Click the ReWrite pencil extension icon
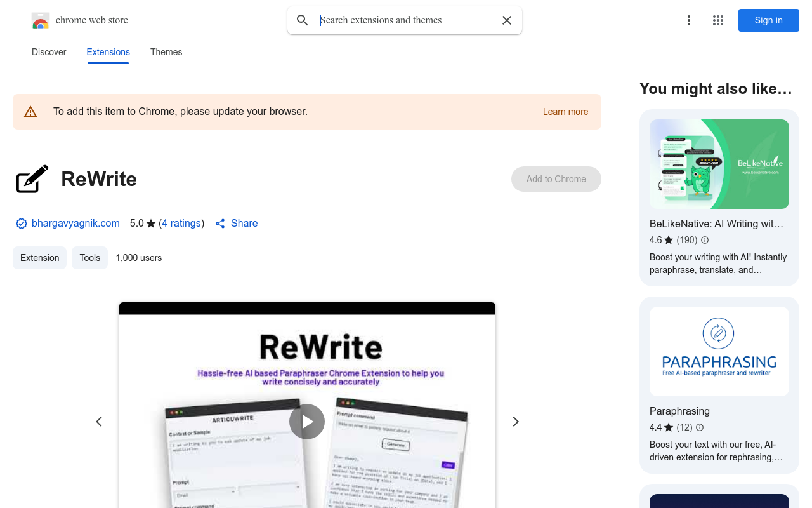 point(32,179)
